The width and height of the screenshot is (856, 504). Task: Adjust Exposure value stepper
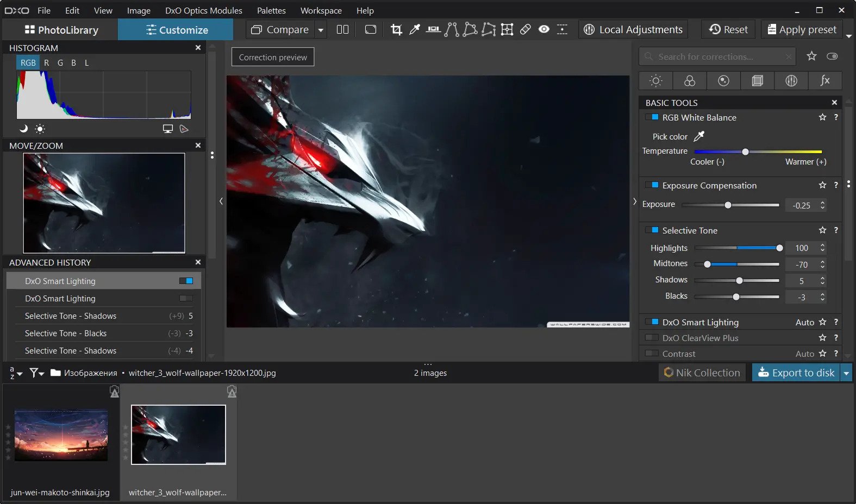(x=822, y=205)
